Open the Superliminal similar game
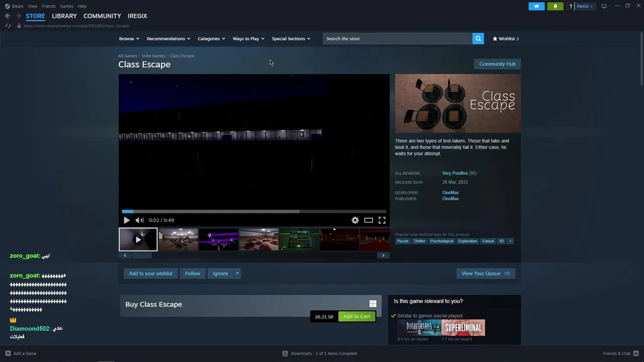 463,328
